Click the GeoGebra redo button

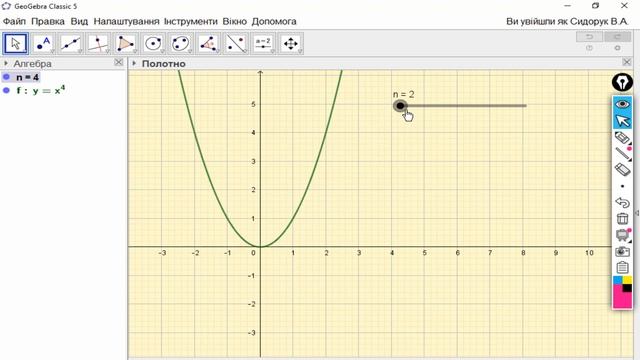click(x=618, y=37)
